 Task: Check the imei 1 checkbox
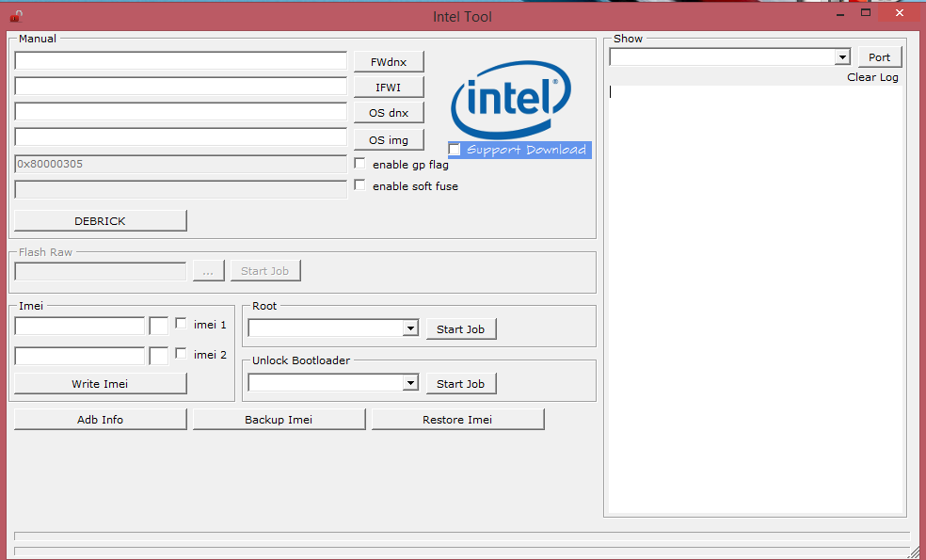pos(181,323)
